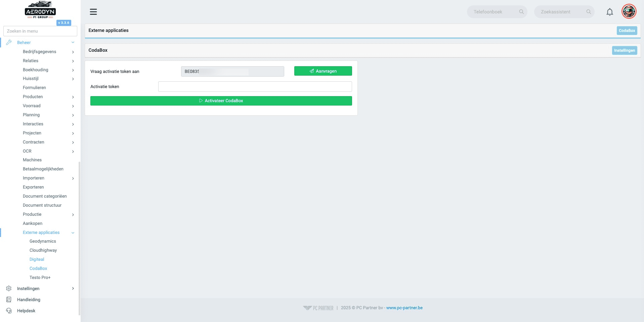644x322 pixels.
Task: Select Cloudhighway under Externe applicaties
Action: (x=43, y=250)
